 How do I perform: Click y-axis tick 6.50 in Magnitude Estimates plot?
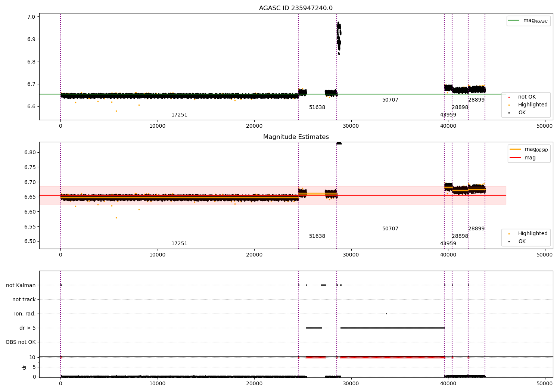tap(29, 241)
